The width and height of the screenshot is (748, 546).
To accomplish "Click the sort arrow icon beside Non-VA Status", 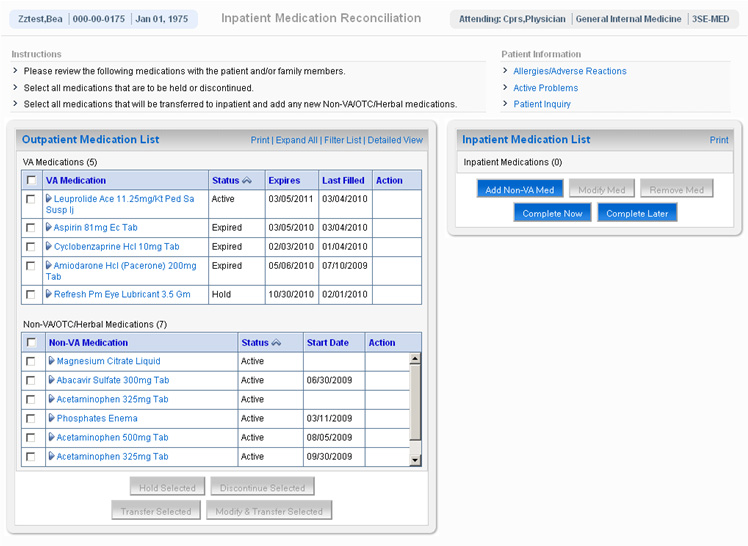I will [x=276, y=343].
